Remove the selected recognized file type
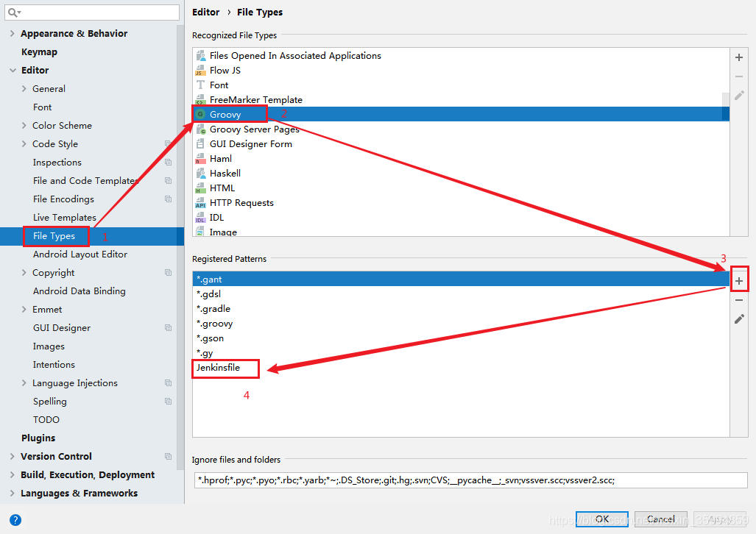This screenshot has width=756, height=534. [x=738, y=76]
